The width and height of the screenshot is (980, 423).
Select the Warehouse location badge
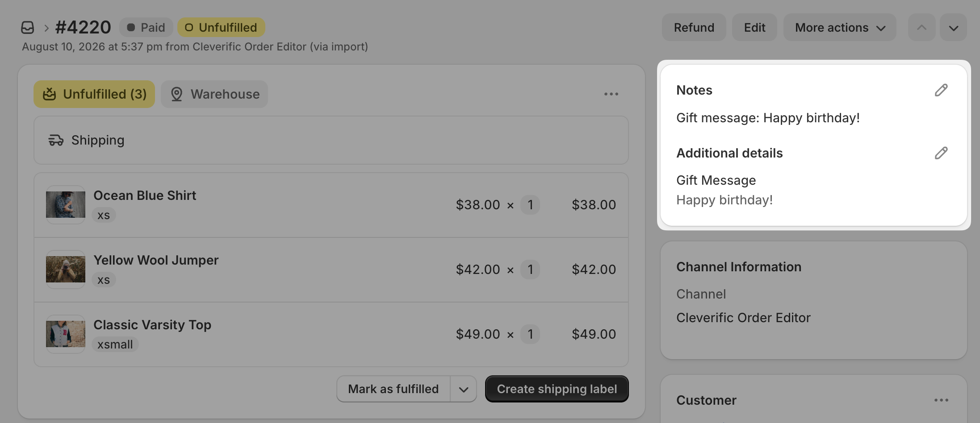(214, 94)
